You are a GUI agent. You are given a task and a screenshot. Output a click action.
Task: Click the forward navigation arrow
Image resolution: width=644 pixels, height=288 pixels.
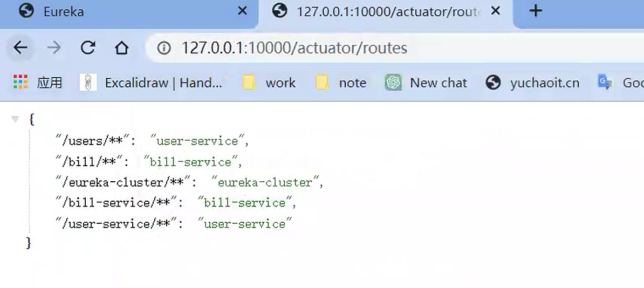(x=54, y=48)
